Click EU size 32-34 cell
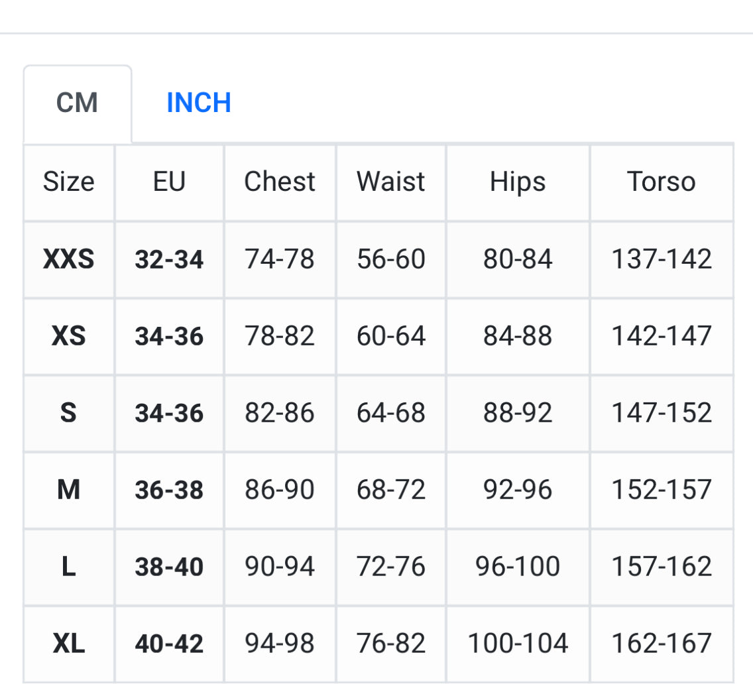 point(169,259)
